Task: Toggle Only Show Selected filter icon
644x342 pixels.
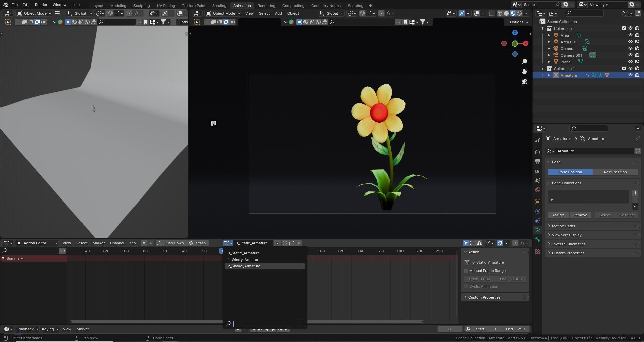Action: 466,243
